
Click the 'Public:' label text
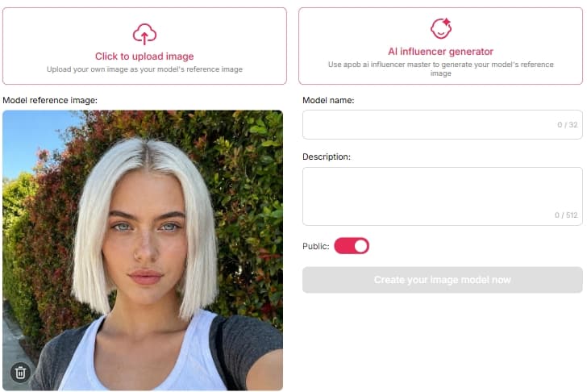click(x=316, y=246)
